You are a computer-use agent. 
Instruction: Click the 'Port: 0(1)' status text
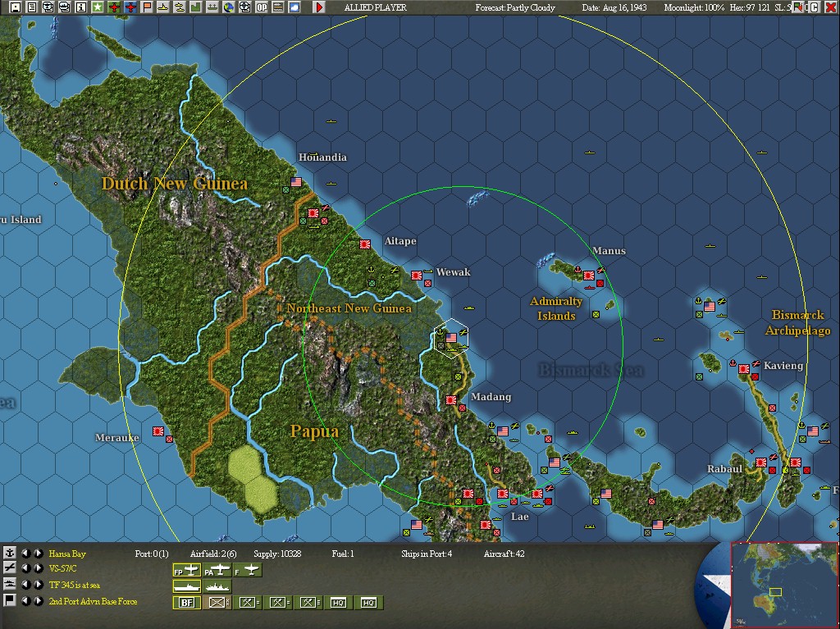pyautogui.click(x=152, y=554)
